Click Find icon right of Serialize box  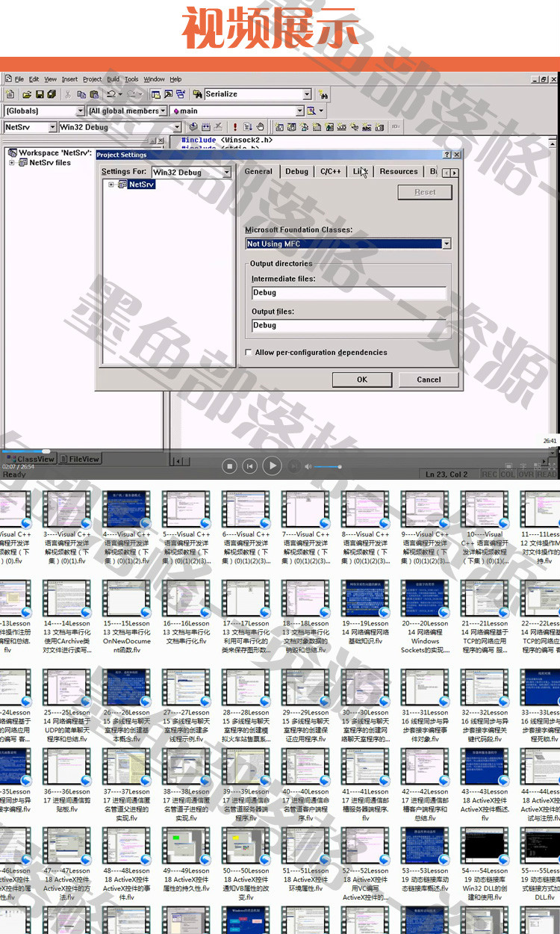coord(323,94)
